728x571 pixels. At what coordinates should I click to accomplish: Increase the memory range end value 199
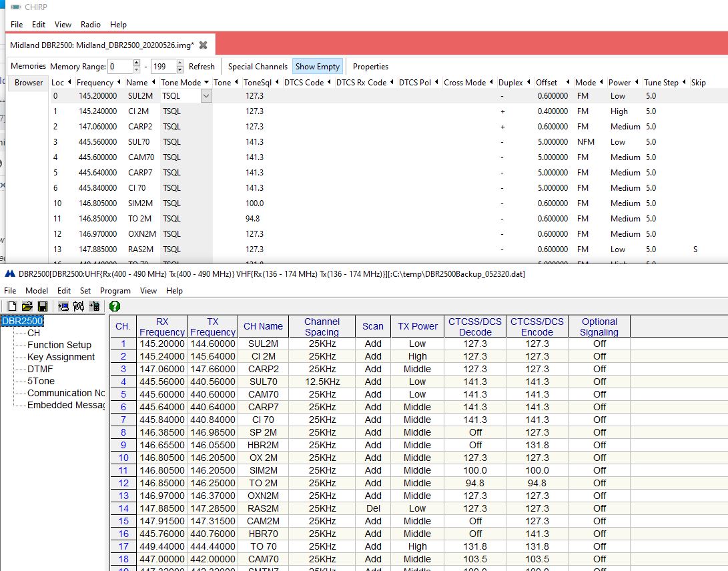click(180, 63)
